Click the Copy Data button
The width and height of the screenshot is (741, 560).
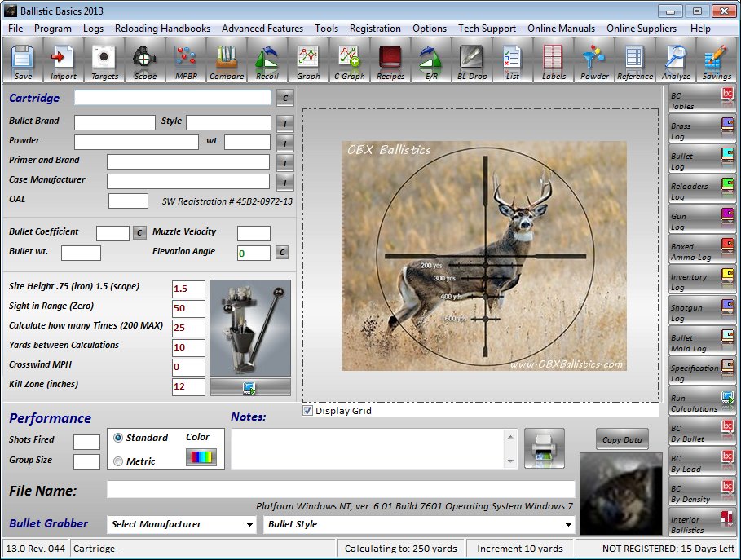point(622,439)
